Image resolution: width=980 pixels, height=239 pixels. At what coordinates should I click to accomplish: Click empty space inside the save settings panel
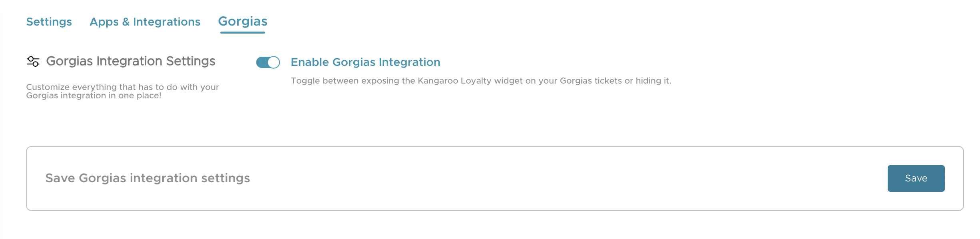pos(560,178)
